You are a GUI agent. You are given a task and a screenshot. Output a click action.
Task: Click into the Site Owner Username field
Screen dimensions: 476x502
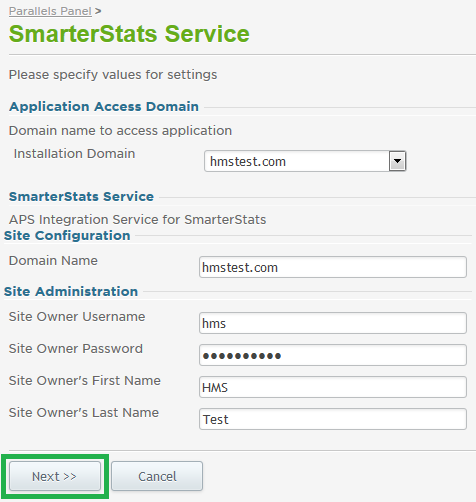(333, 323)
